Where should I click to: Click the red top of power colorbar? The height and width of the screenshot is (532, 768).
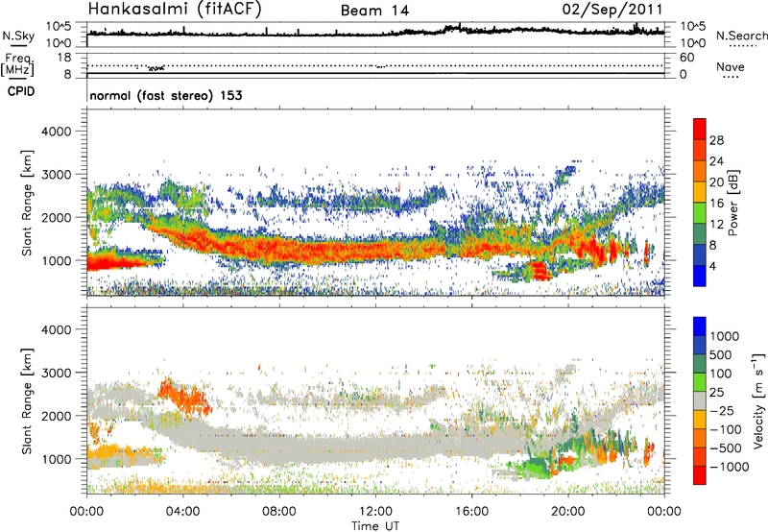pos(700,129)
